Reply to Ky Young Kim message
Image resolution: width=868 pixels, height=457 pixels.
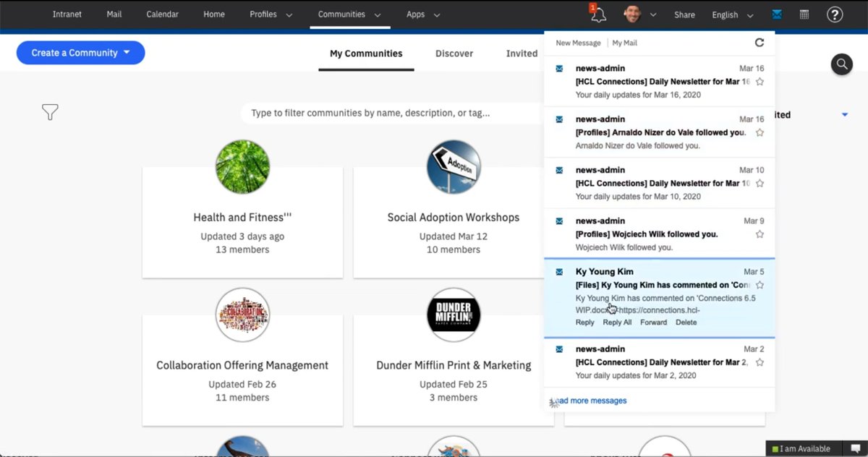(x=585, y=323)
